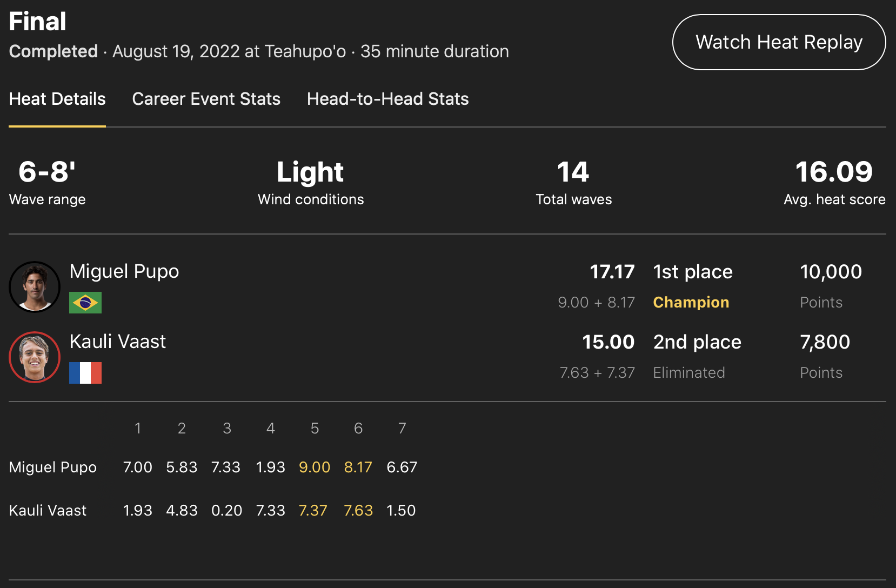The width and height of the screenshot is (896, 588).
Task: Select Kauli Vaast's 7.37 wave score
Action: pyautogui.click(x=313, y=510)
